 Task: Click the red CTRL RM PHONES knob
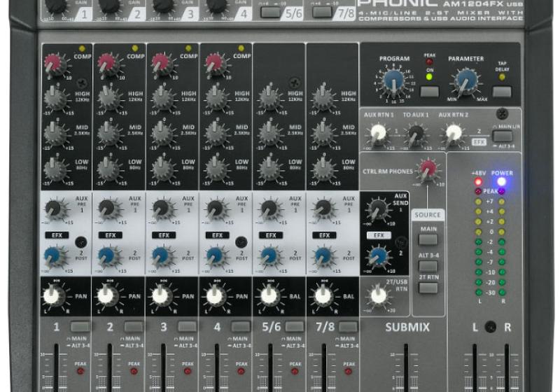[428, 170]
